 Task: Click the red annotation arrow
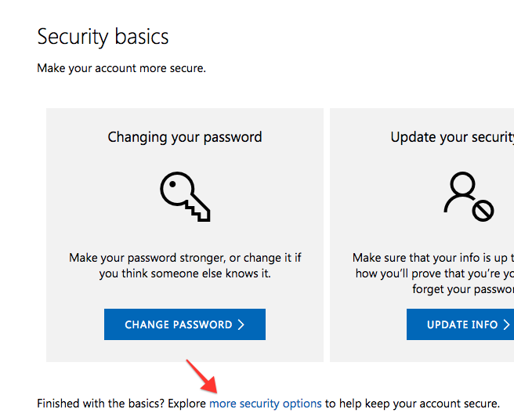point(202,376)
